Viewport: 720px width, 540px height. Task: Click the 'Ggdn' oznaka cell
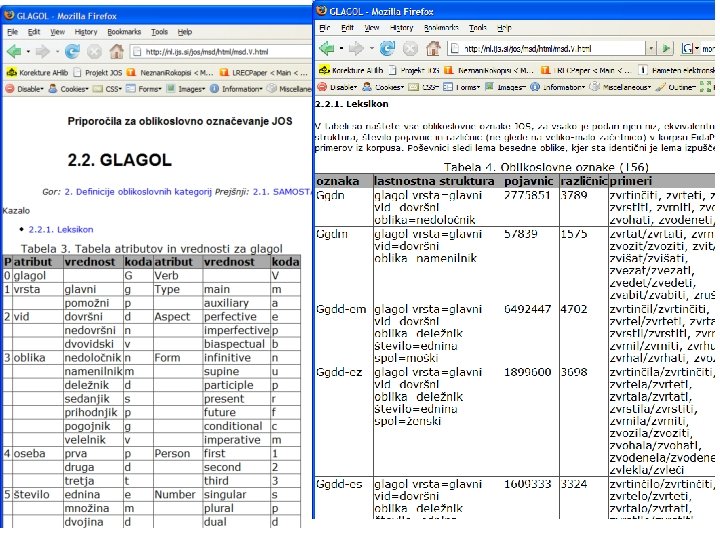pos(344,207)
